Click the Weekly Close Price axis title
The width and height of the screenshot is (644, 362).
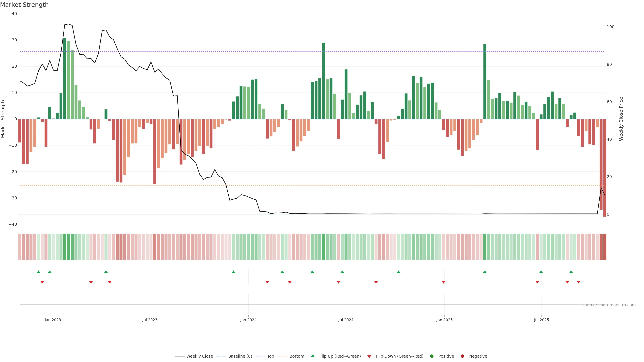click(621, 119)
